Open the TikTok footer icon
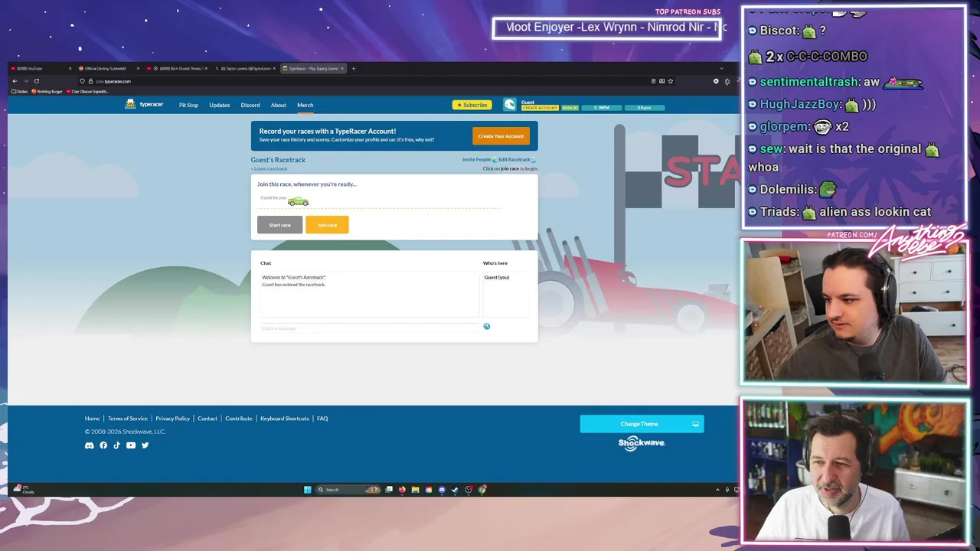980x551 pixels. click(x=116, y=445)
